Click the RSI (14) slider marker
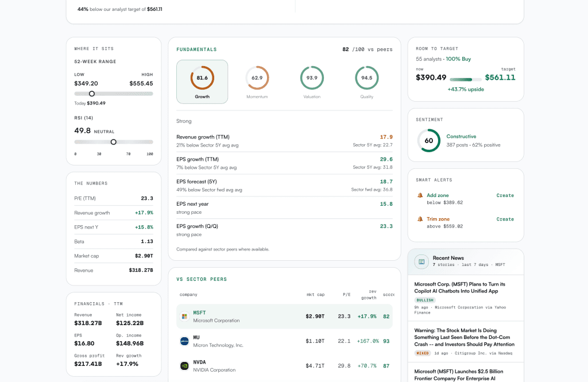The height and width of the screenshot is (382, 588). click(113, 142)
